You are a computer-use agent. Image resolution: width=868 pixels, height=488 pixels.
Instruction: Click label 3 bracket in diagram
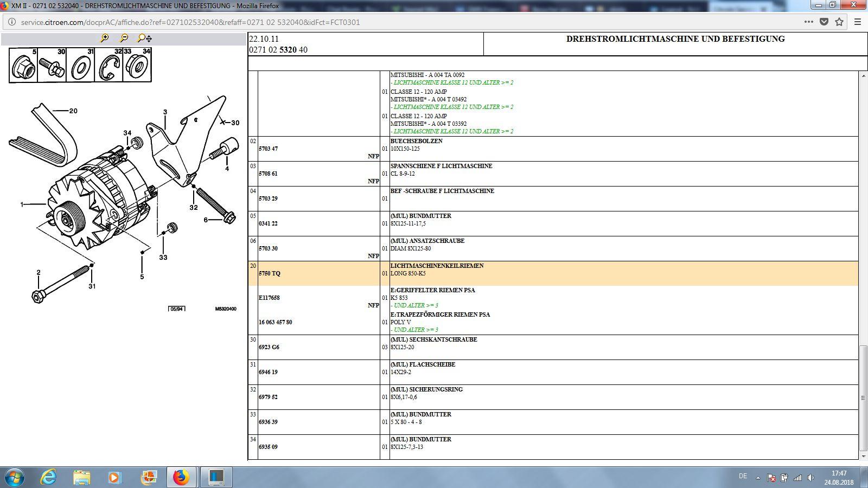click(165, 112)
